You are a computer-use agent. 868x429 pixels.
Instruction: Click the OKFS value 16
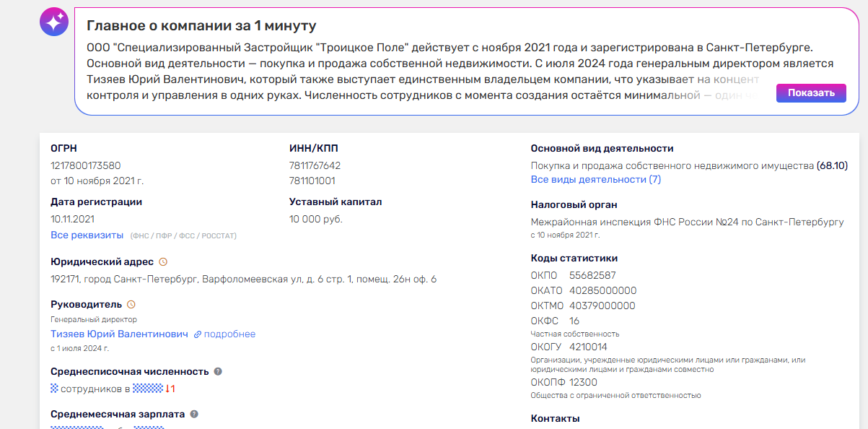(x=574, y=321)
